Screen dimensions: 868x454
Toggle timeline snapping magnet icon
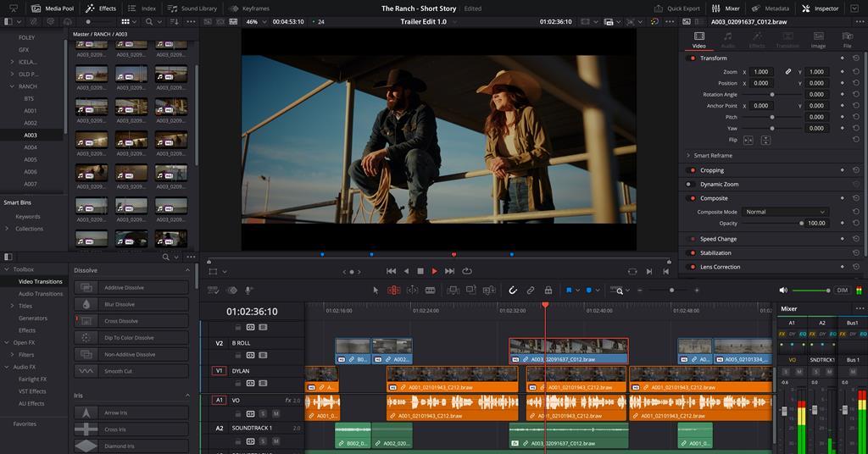point(513,291)
